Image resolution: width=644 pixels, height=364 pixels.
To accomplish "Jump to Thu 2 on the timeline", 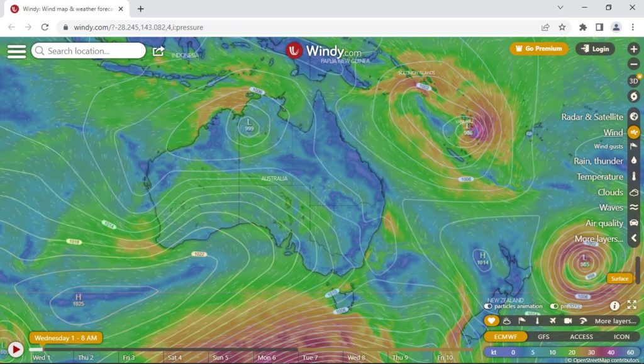I will (86, 358).
